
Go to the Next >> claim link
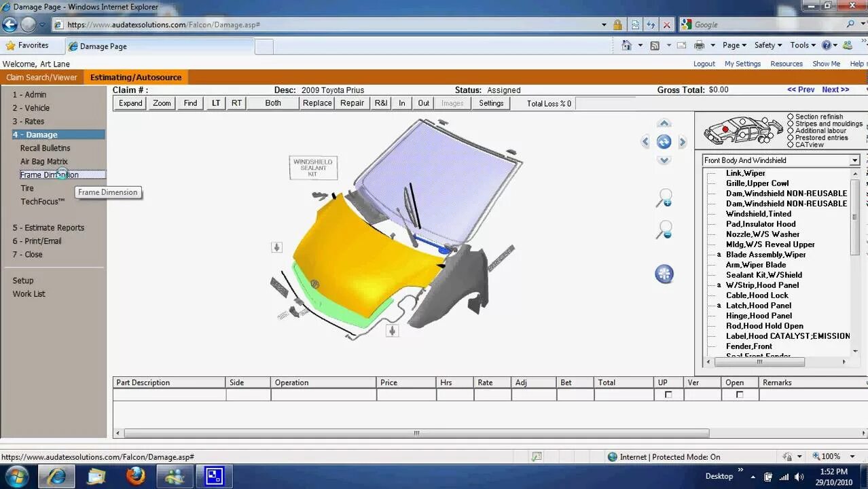tap(835, 90)
